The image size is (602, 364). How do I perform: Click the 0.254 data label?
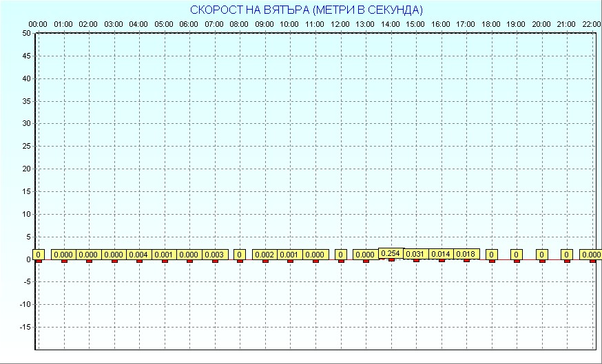(391, 253)
